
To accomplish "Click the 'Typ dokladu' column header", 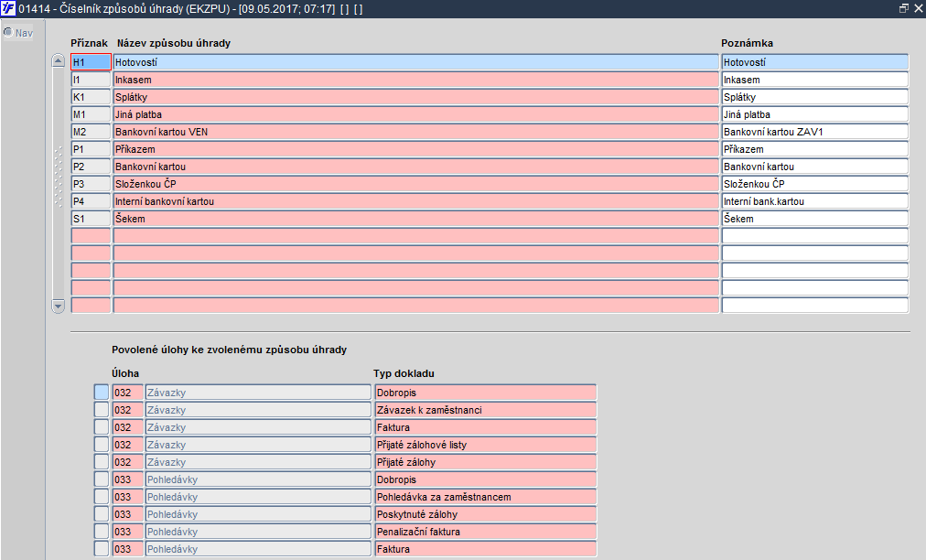I will pyautogui.click(x=404, y=373).
